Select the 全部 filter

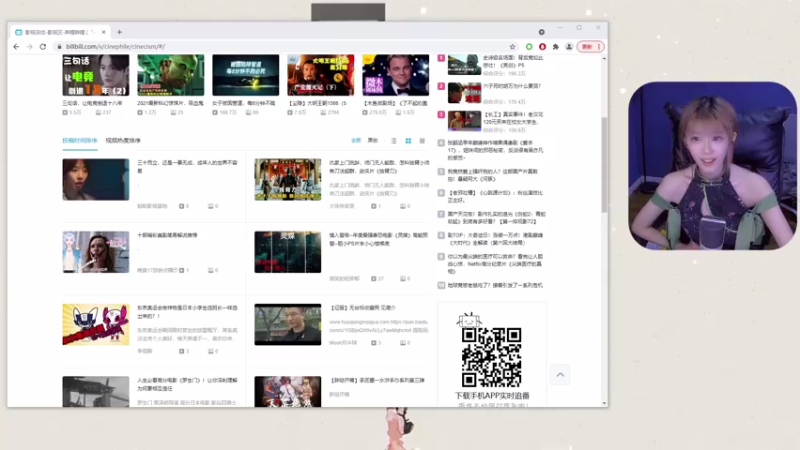tap(356, 140)
